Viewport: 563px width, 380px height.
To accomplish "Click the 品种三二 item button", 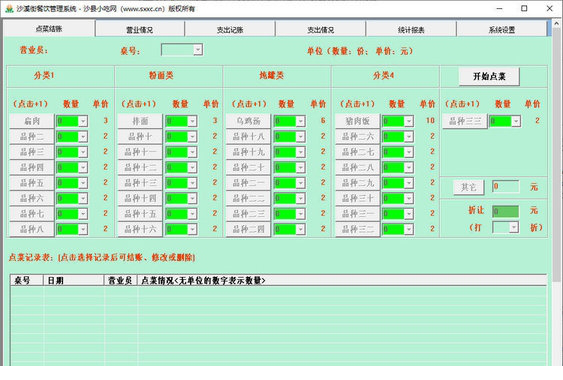I will [358, 229].
